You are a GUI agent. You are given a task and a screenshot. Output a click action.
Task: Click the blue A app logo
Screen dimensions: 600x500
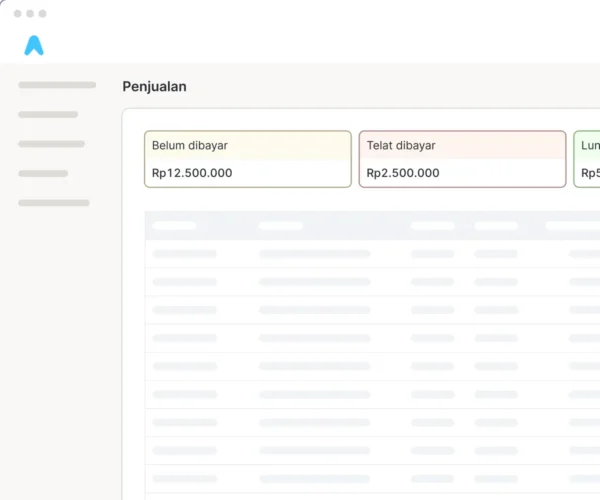(x=34, y=46)
